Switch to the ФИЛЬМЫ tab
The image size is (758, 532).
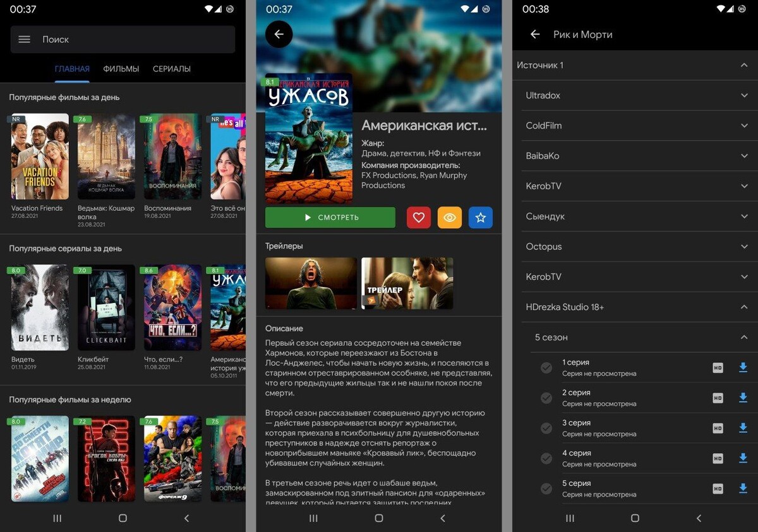pyautogui.click(x=121, y=69)
